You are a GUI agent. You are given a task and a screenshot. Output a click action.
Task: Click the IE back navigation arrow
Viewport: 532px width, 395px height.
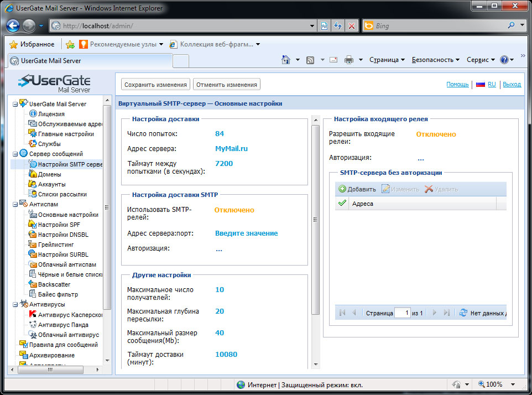tap(13, 25)
